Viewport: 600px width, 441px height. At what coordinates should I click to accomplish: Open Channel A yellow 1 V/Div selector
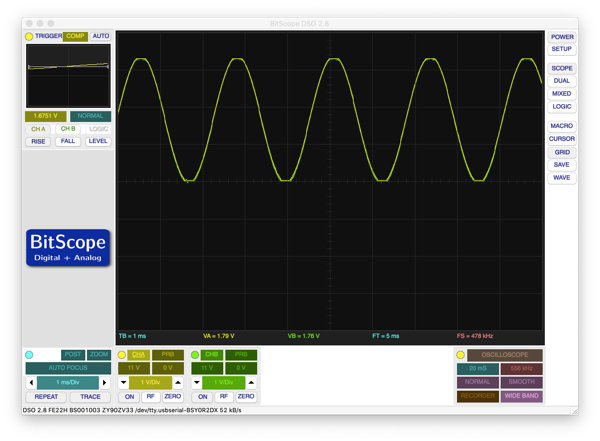tap(151, 382)
